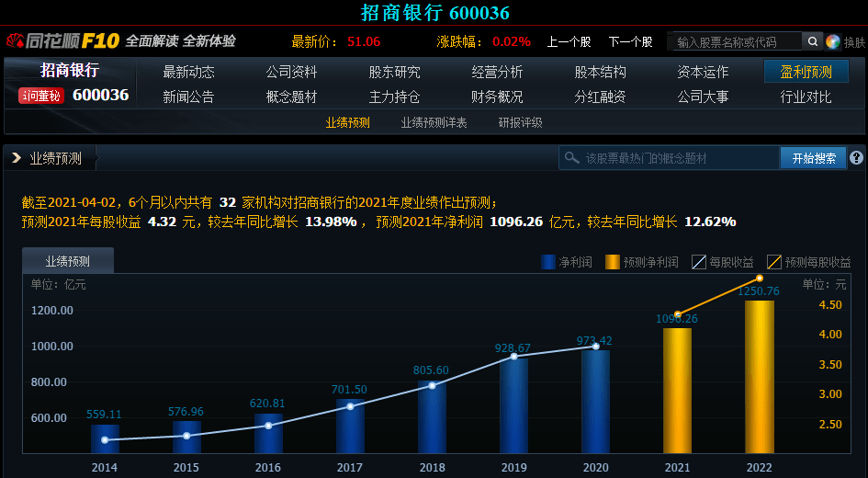
Task: Open the 财务概况 menu item
Action: [497, 97]
